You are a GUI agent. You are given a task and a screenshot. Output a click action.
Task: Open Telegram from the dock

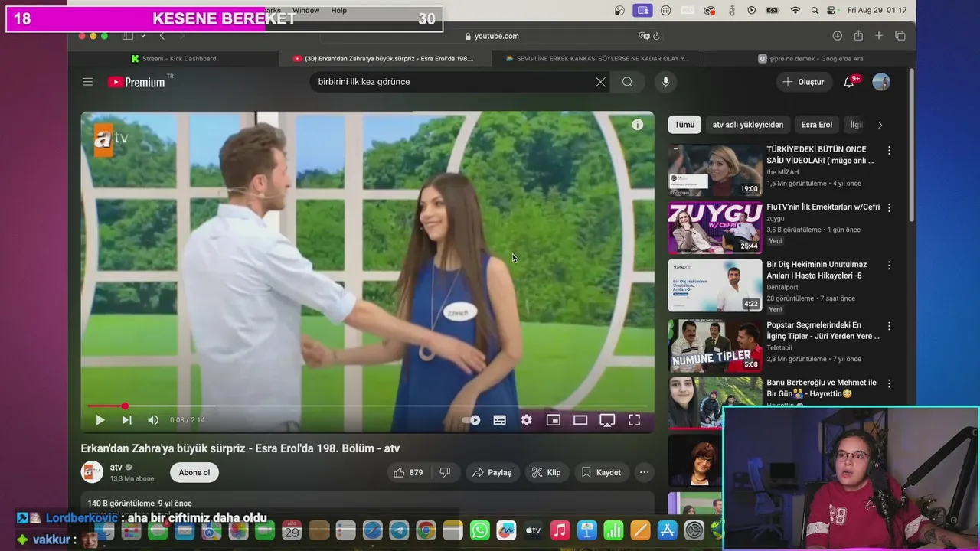(x=399, y=530)
